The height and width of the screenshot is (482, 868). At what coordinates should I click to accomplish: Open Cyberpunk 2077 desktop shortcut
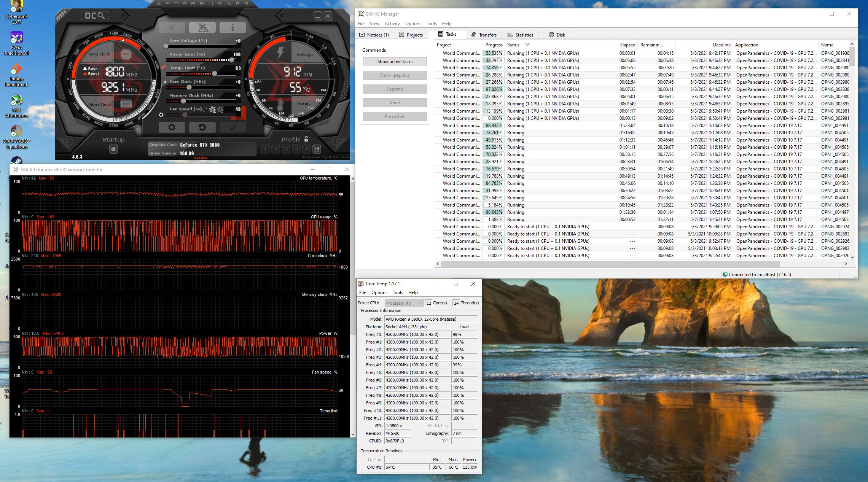pos(17,13)
